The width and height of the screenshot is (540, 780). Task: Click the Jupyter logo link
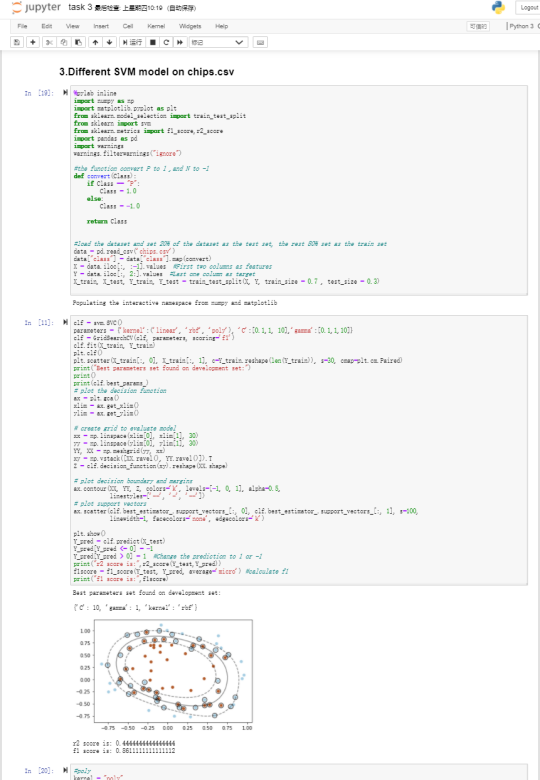click(36, 7)
